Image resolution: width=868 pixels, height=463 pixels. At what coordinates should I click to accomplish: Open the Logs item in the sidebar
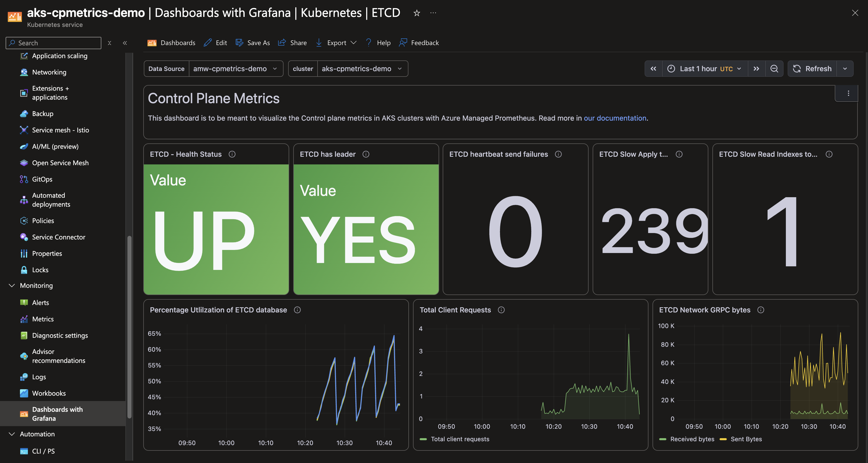pyautogui.click(x=39, y=377)
